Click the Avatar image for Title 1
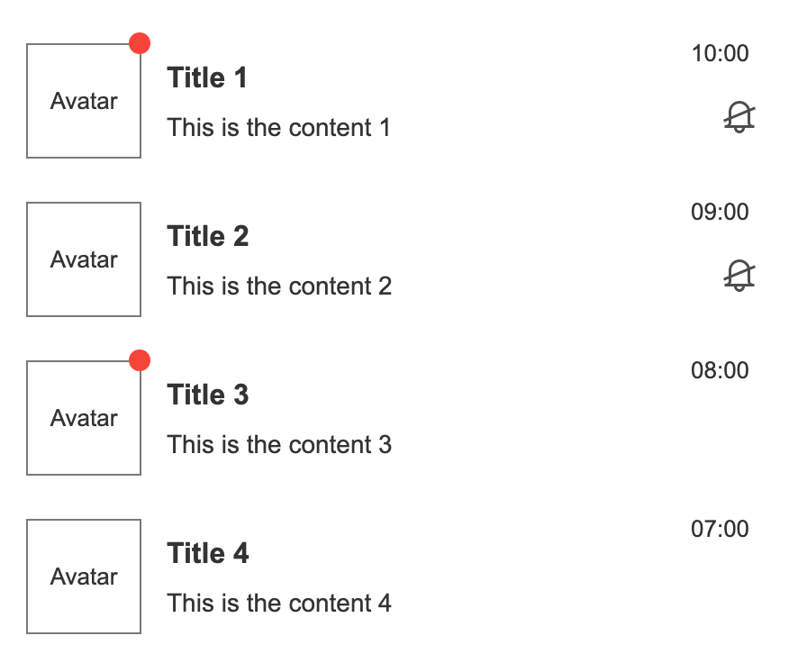798x672 pixels. click(84, 101)
